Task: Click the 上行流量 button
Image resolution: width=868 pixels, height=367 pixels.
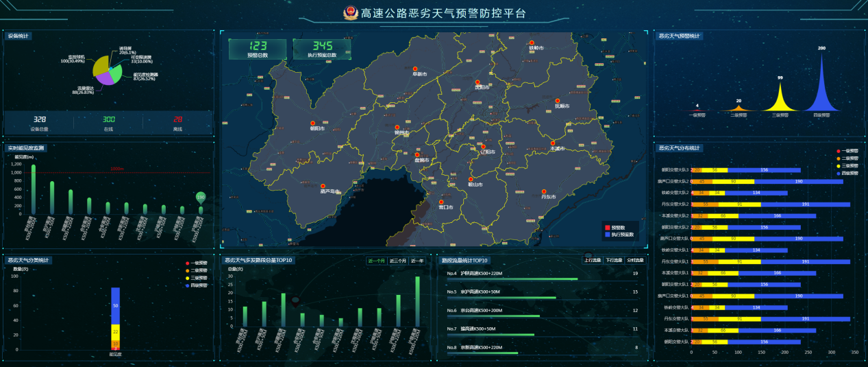Action: [593, 261]
